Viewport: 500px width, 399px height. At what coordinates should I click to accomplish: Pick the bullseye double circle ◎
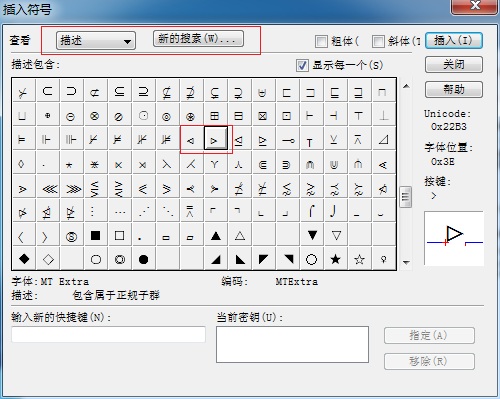[x=120, y=259]
